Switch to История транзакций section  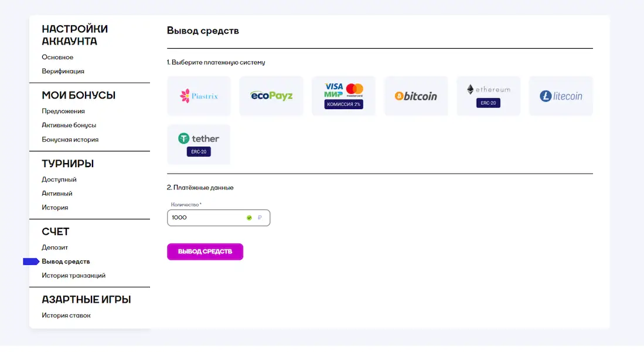73,275
